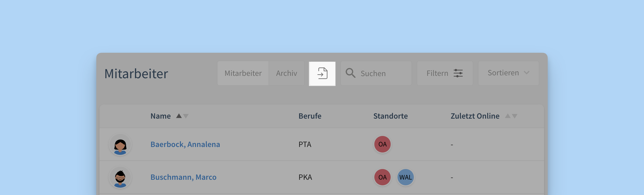Click the magnifying glass search icon
The width and height of the screenshot is (644, 195).
click(350, 73)
